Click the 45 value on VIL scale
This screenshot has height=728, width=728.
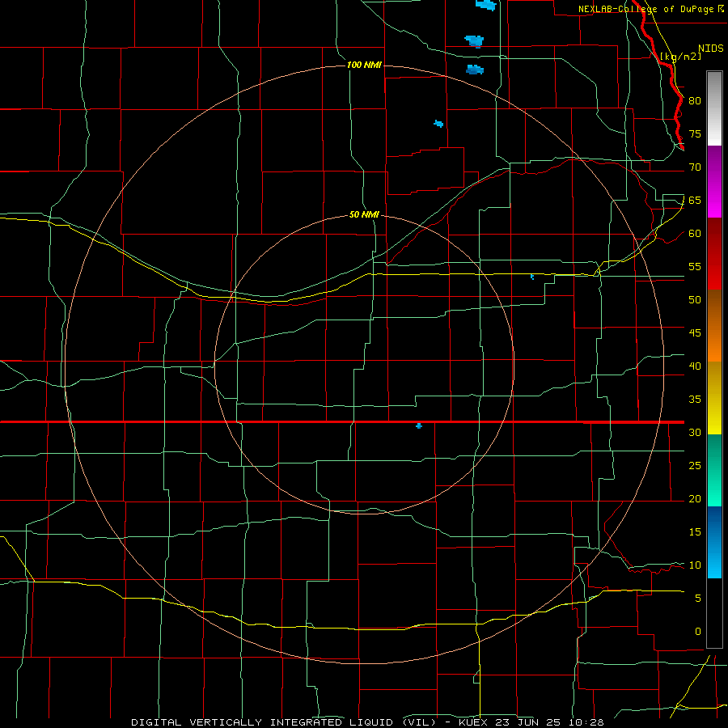click(695, 333)
